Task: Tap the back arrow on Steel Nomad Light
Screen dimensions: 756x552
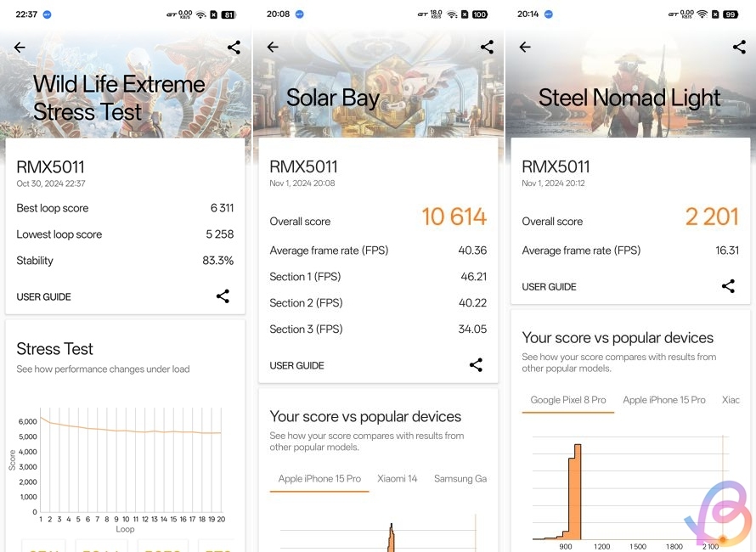Action: [524, 48]
